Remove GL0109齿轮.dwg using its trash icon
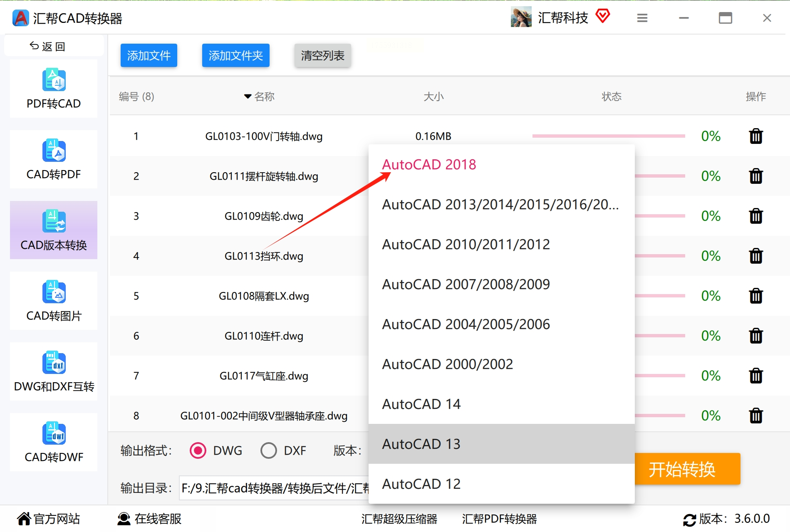Viewport: 790px width, 532px height. click(755, 216)
